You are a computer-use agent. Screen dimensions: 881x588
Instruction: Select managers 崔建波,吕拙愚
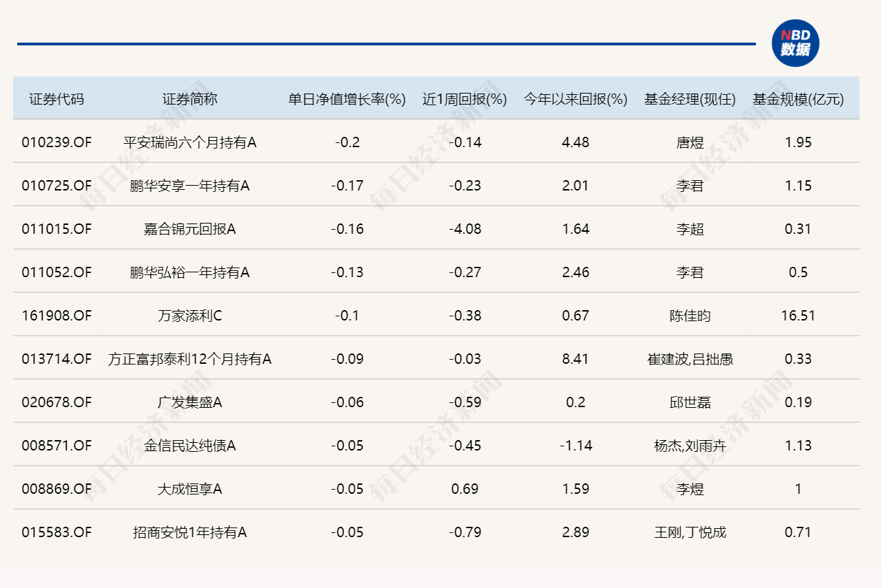tap(691, 359)
